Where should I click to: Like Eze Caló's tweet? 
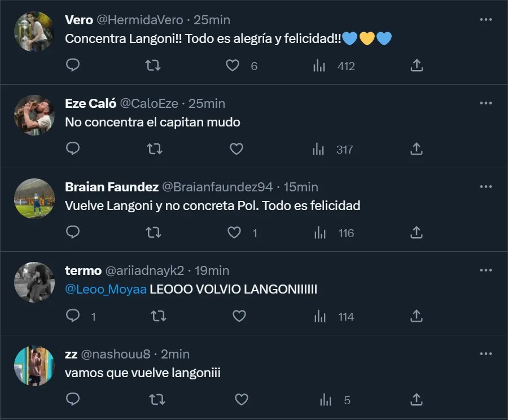coord(237,149)
